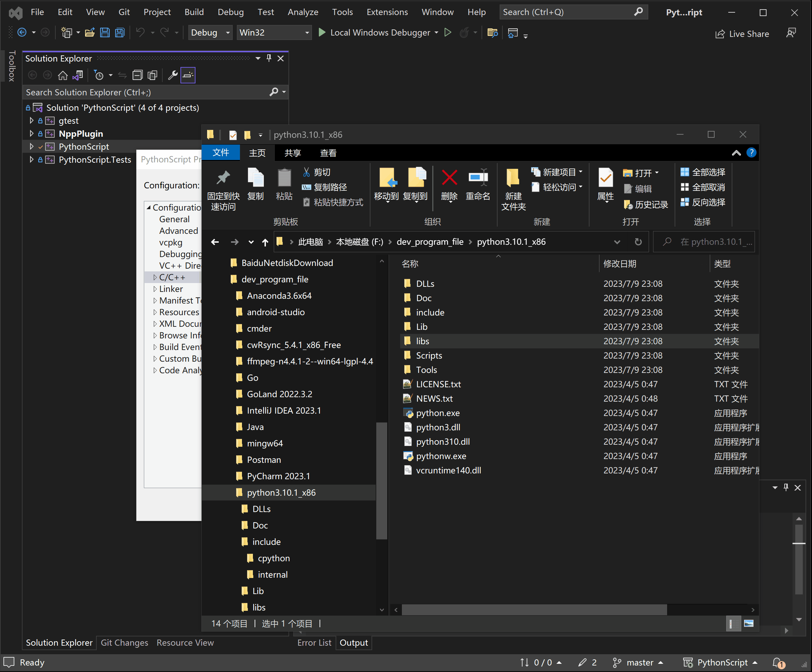
Task: Click the notifications bell in status bar
Action: pyautogui.click(x=778, y=663)
